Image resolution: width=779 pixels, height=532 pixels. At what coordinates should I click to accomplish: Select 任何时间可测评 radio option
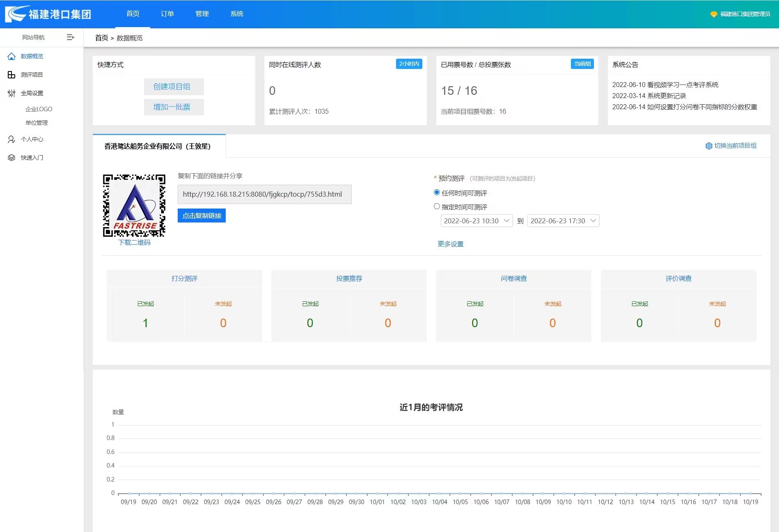tap(437, 193)
